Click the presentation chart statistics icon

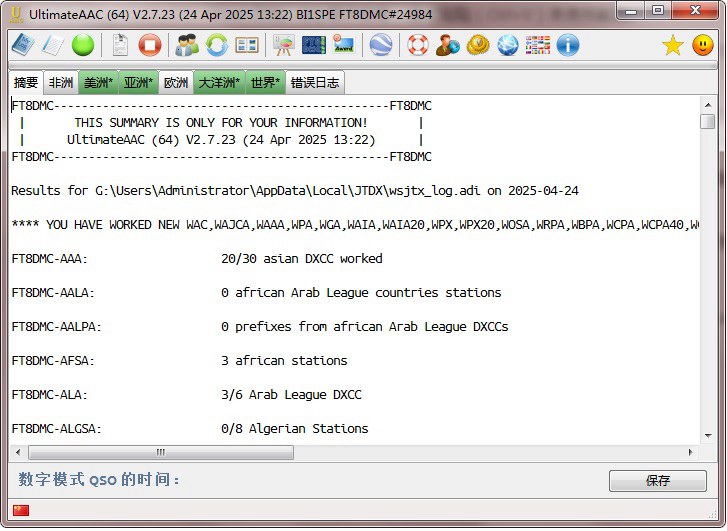pyautogui.click(x=284, y=45)
